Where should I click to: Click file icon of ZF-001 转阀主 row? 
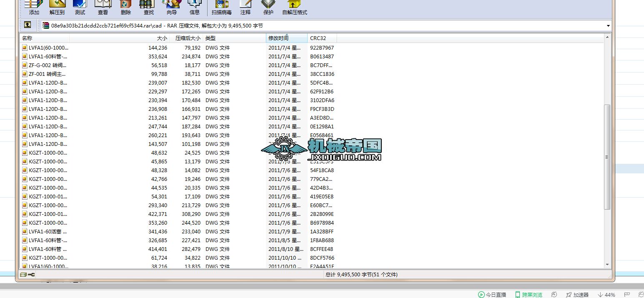25,74
